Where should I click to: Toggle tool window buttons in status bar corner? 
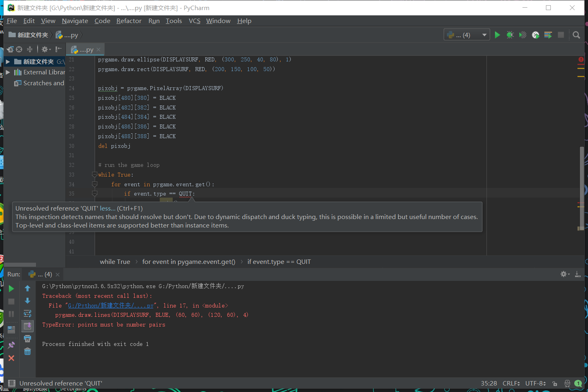tap(12, 383)
